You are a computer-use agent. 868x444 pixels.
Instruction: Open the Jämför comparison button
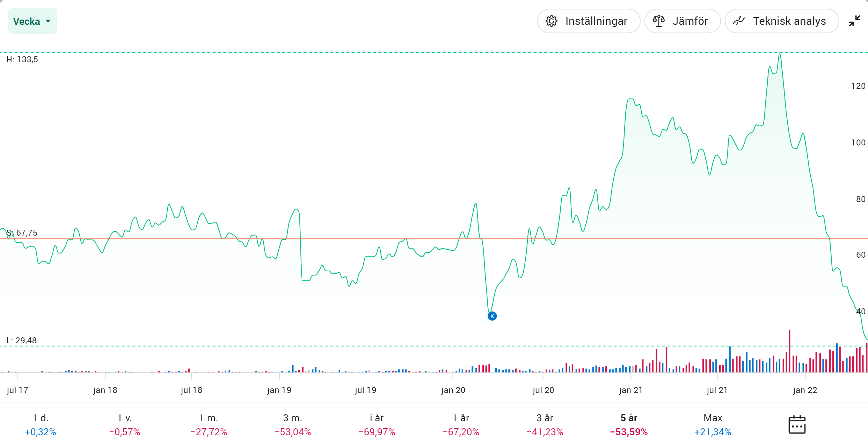690,21
